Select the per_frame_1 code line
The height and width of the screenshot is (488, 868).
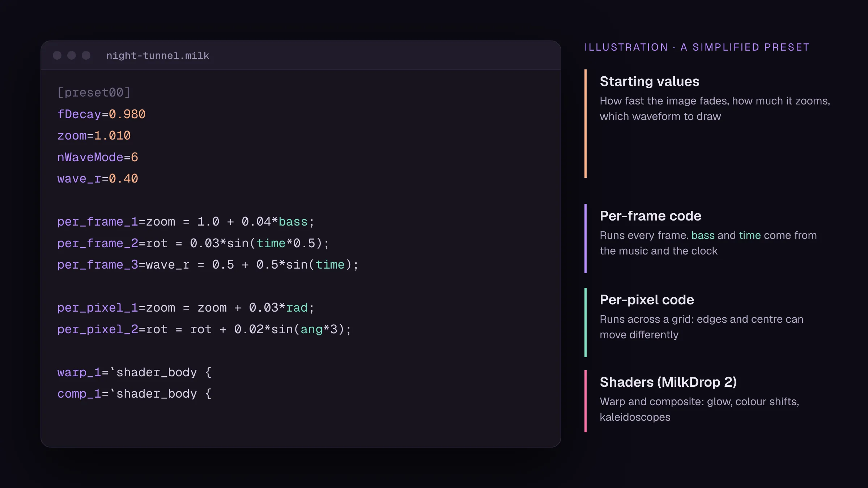[x=186, y=222]
